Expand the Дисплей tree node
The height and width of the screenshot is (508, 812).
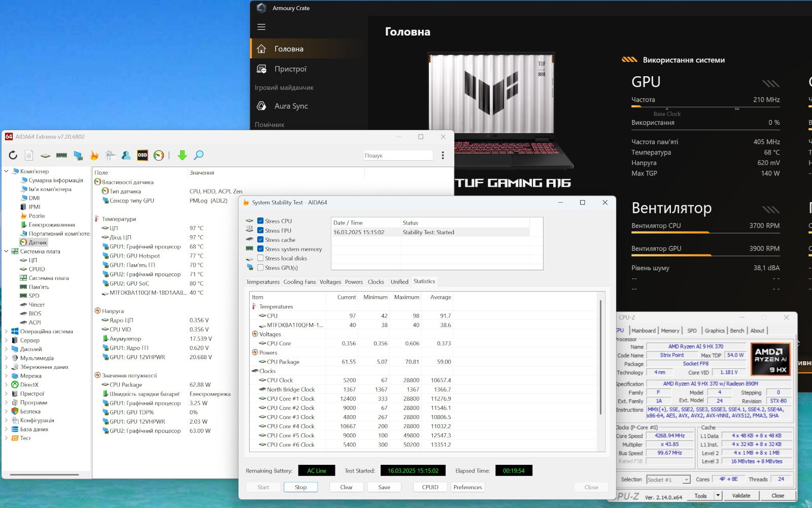pos(7,349)
